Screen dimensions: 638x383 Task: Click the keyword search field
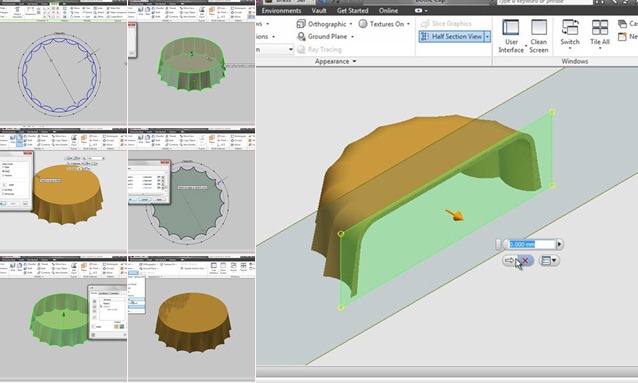544,2
